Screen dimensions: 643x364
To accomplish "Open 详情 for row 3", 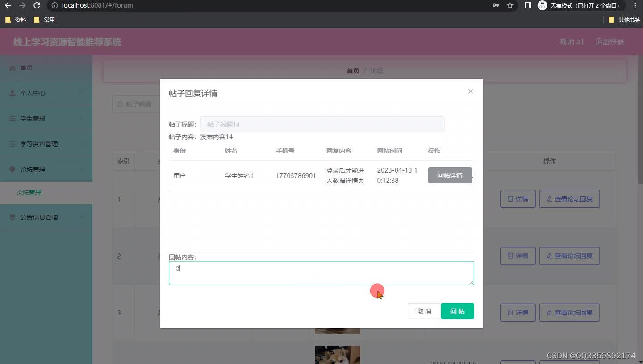I will (x=518, y=313).
